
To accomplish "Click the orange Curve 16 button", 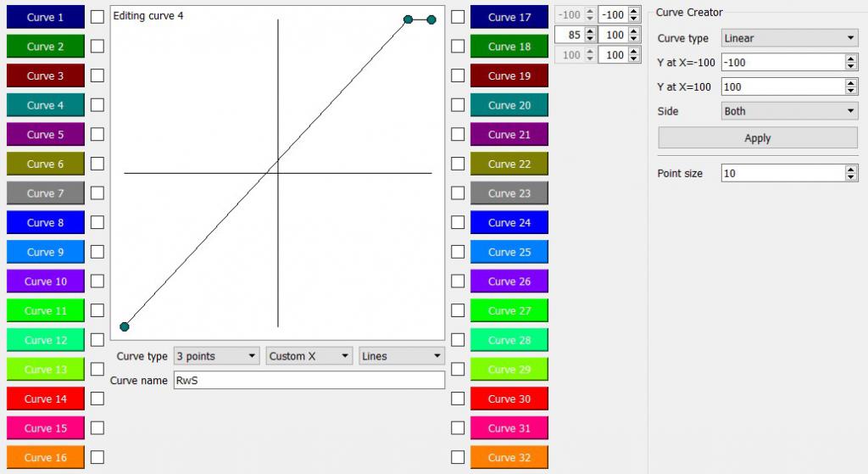I will tap(46, 457).
